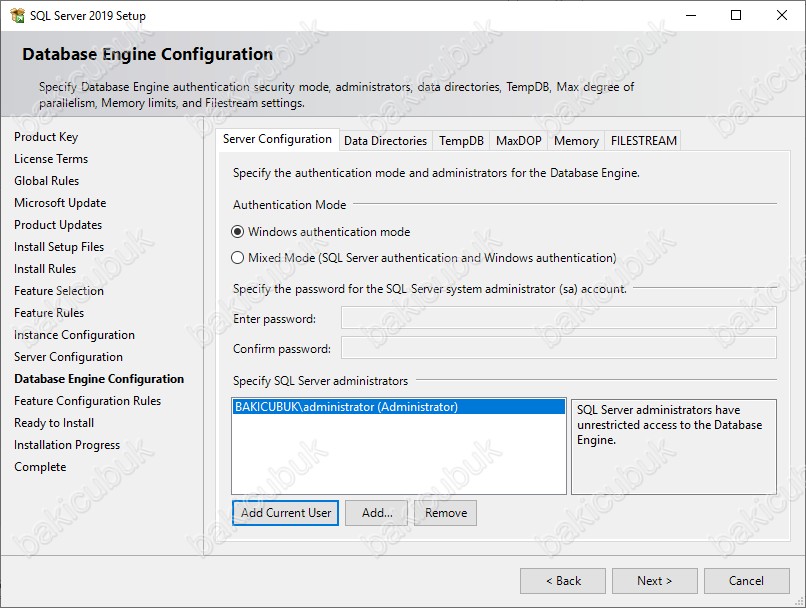The image size is (806, 608).
Task: Switch to the Data Directories tab
Action: click(x=386, y=141)
